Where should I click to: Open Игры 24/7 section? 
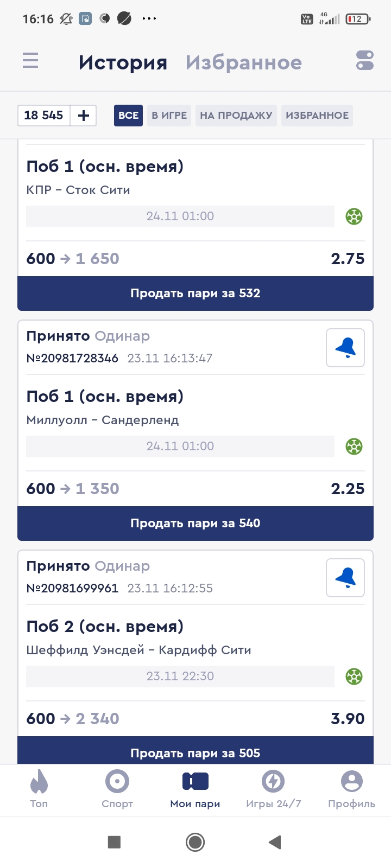(273, 789)
